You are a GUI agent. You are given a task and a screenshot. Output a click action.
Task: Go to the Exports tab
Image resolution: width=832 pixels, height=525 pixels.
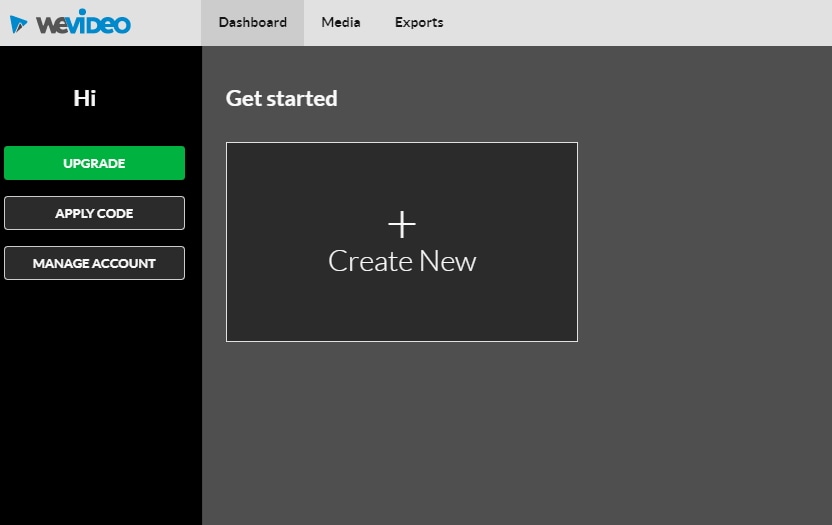[419, 23]
